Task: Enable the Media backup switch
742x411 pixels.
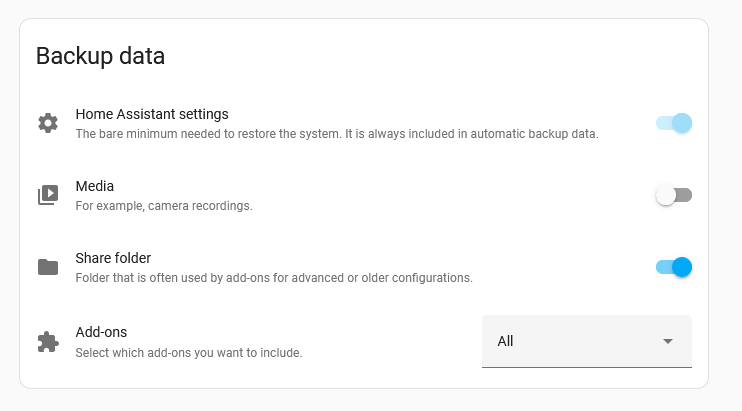Action: click(673, 195)
